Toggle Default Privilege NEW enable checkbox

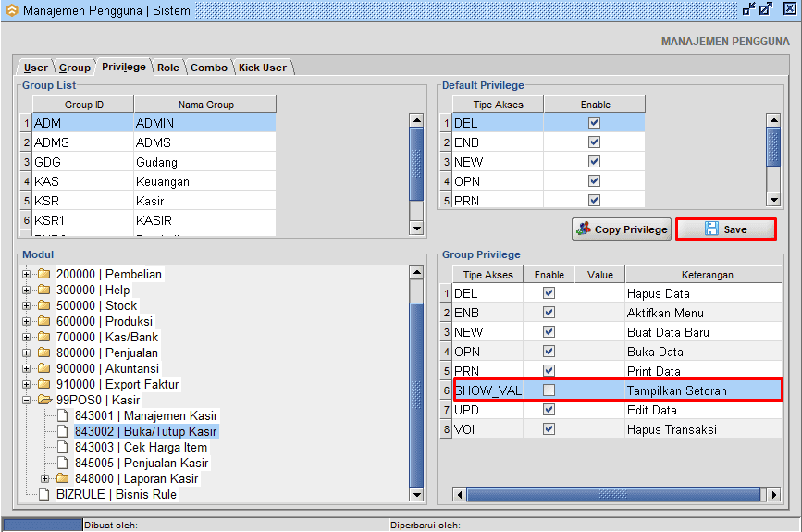click(594, 162)
